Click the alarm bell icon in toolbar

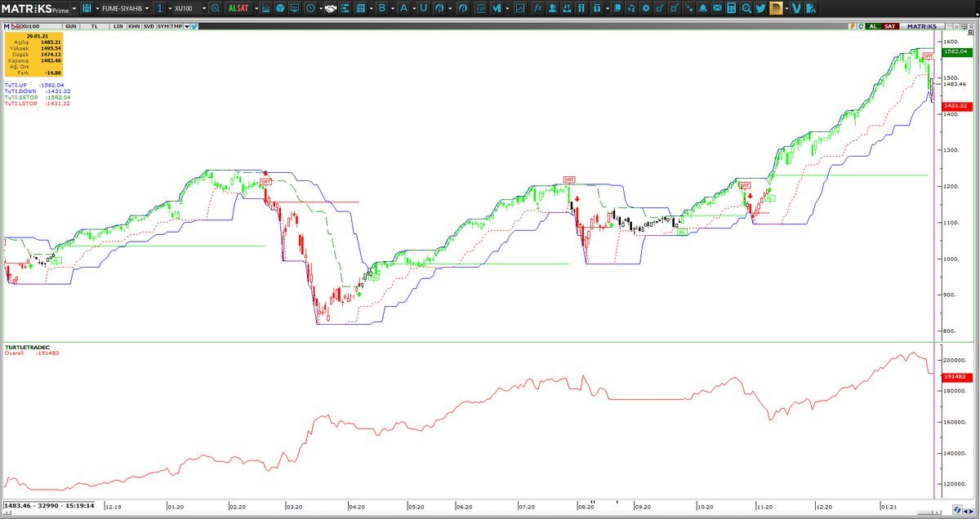click(x=702, y=8)
